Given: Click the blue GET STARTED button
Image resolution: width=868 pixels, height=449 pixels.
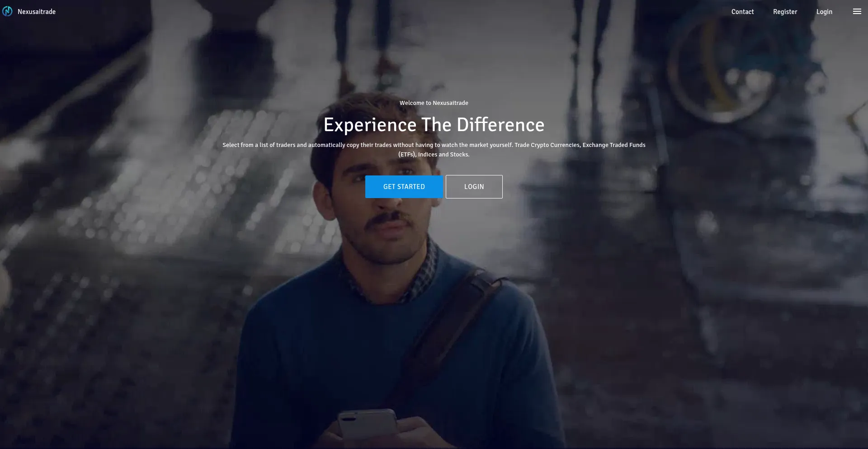Looking at the screenshot, I should click(404, 187).
